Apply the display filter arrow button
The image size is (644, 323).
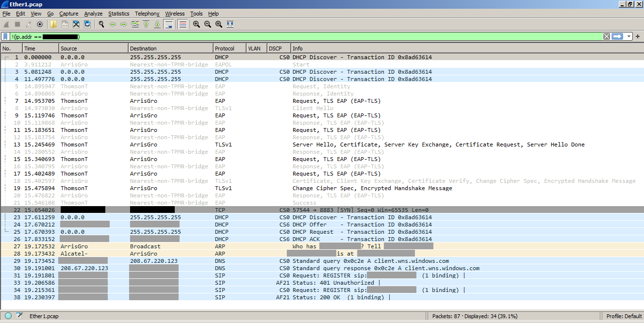click(x=617, y=36)
